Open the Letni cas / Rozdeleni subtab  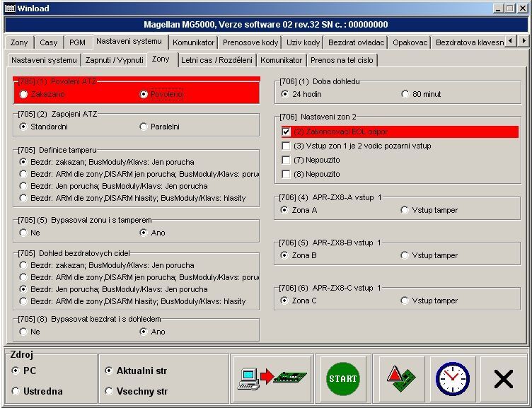pos(216,60)
